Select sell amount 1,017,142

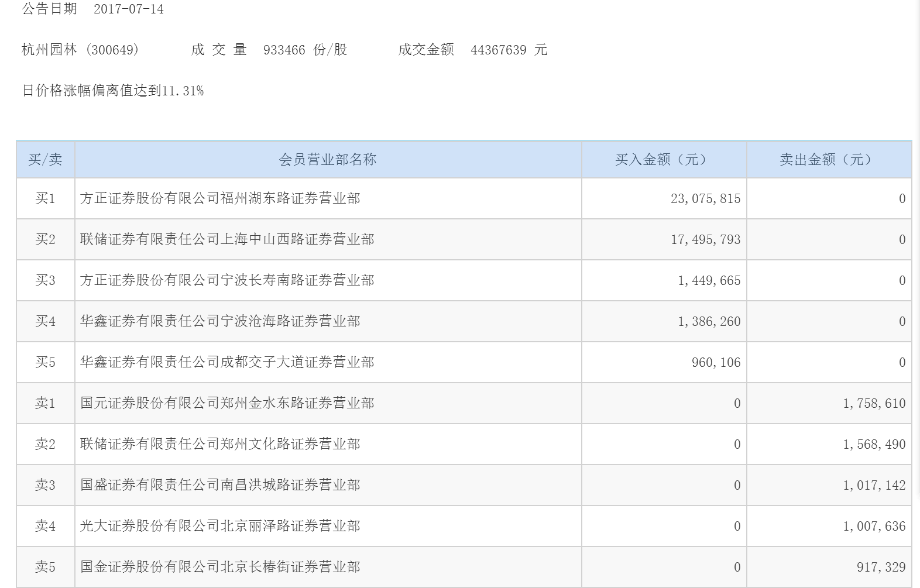tap(874, 486)
